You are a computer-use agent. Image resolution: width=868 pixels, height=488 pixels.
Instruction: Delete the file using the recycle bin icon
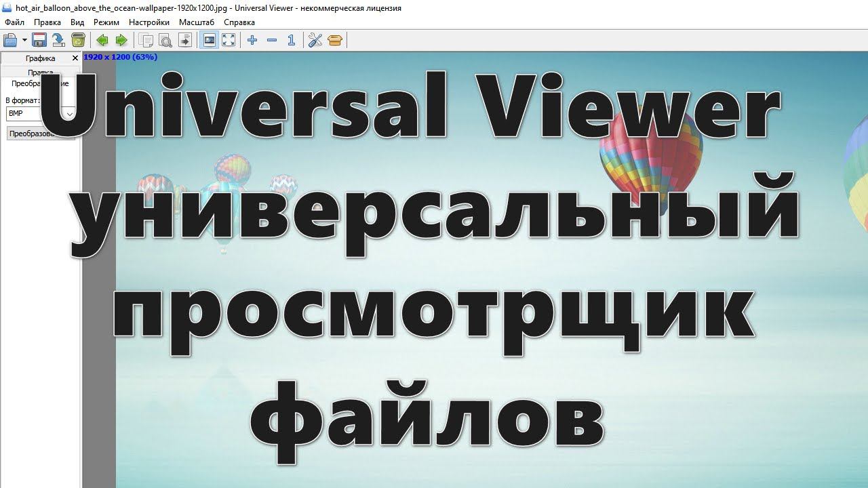pos(78,41)
